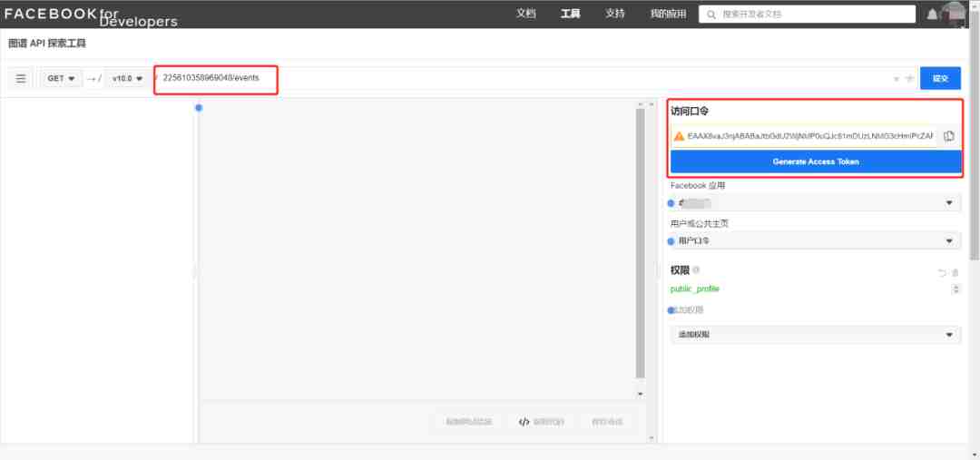Open the v10.0 API version dropdown
Screen dimensions: 980x460
(127, 79)
